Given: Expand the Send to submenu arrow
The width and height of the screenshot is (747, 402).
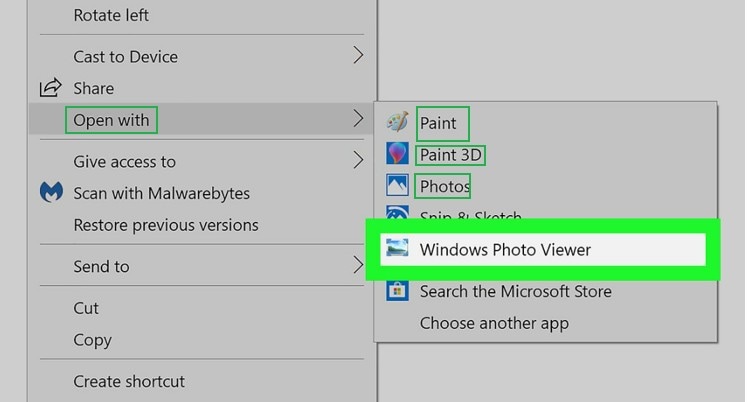Looking at the screenshot, I should [358, 266].
